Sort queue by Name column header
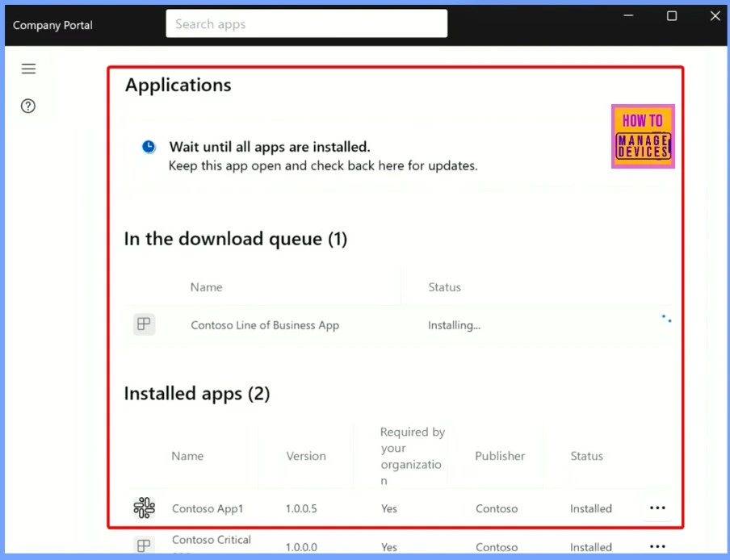The width and height of the screenshot is (730, 560). click(x=206, y=287)
